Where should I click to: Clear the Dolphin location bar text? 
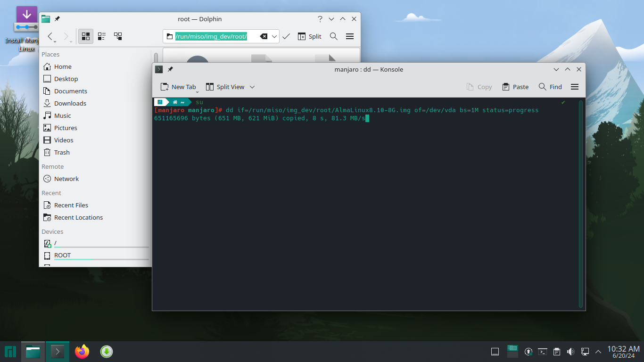(x=264, y=36)
